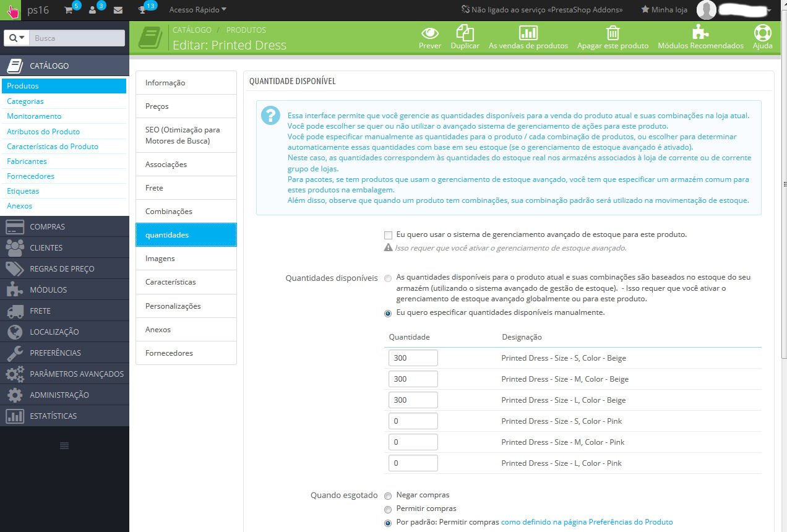This screenshot has width=787, height=532.
Task: Open Etiquetas in the sidebar
Action: (23, 191)
